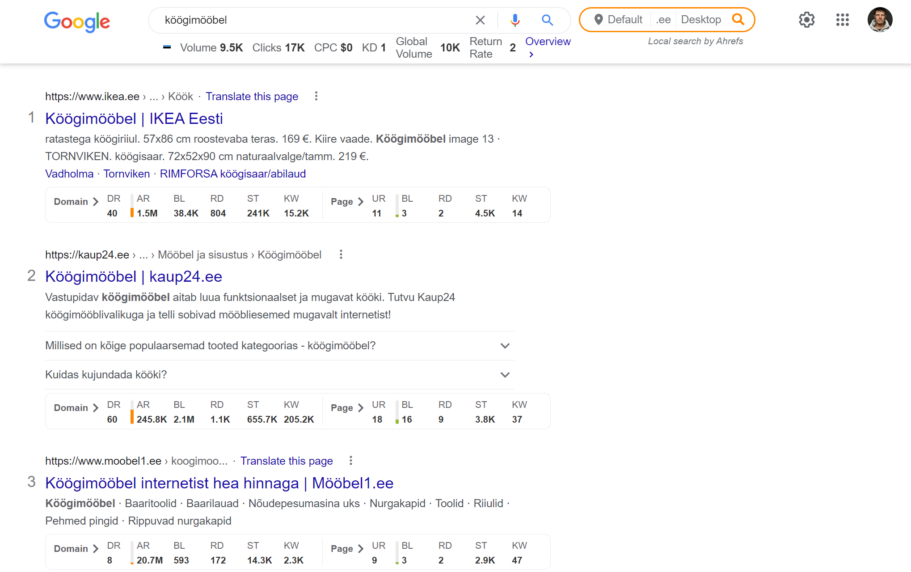Clear the search box with the X icon
Screen dimensions: 911x572
pos(480,20)
